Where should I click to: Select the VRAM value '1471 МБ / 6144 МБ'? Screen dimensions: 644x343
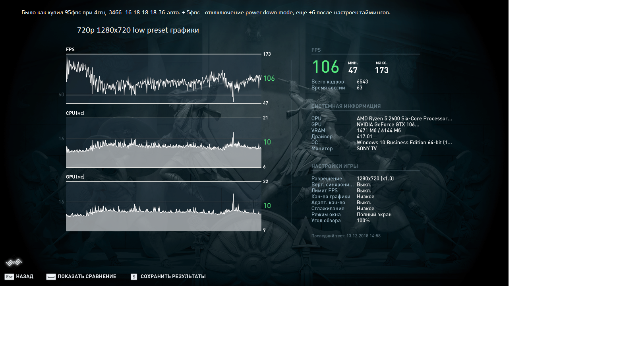coord(379,130)
